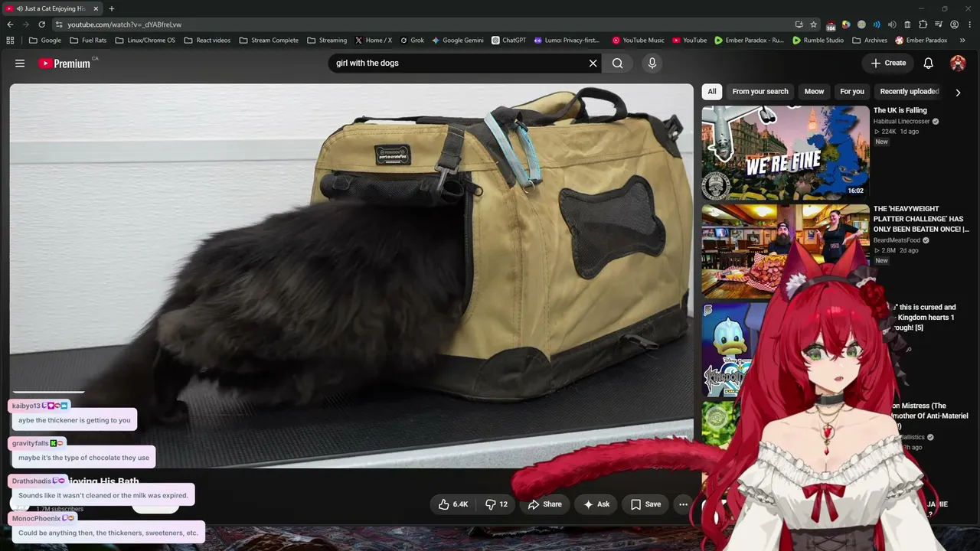Open the Chrome apps grid shortcut

10,41
